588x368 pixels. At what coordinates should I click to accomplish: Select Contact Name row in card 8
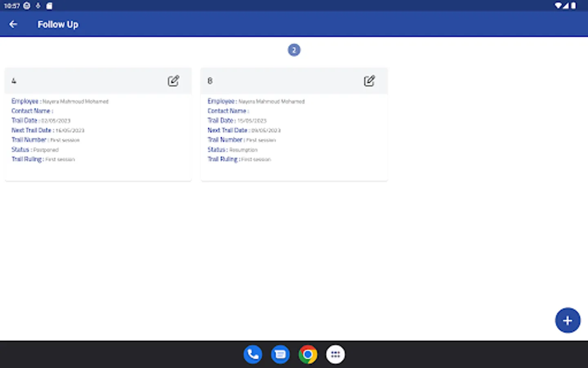228,111
